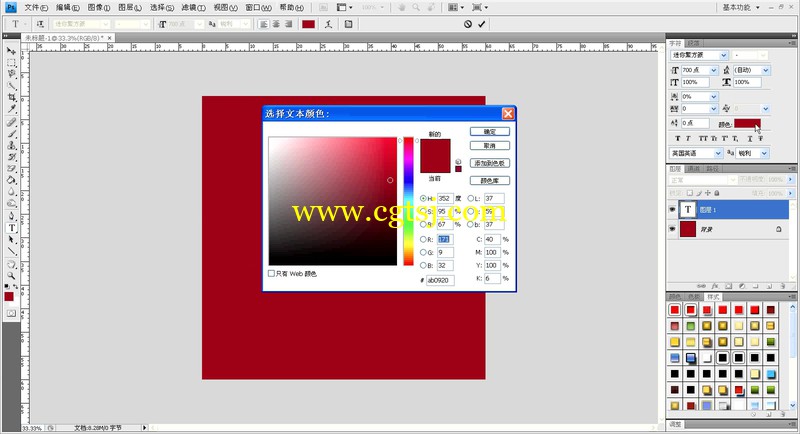This screenshot has width=800, height=434.
Task: Apply Strikethrough style in Character panel
Action: click(760, 138)
